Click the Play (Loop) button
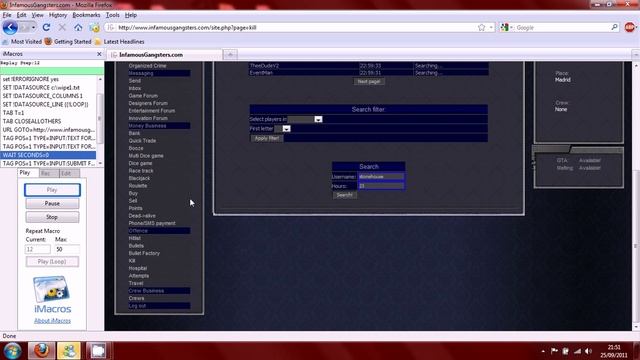 click(52, 261)
